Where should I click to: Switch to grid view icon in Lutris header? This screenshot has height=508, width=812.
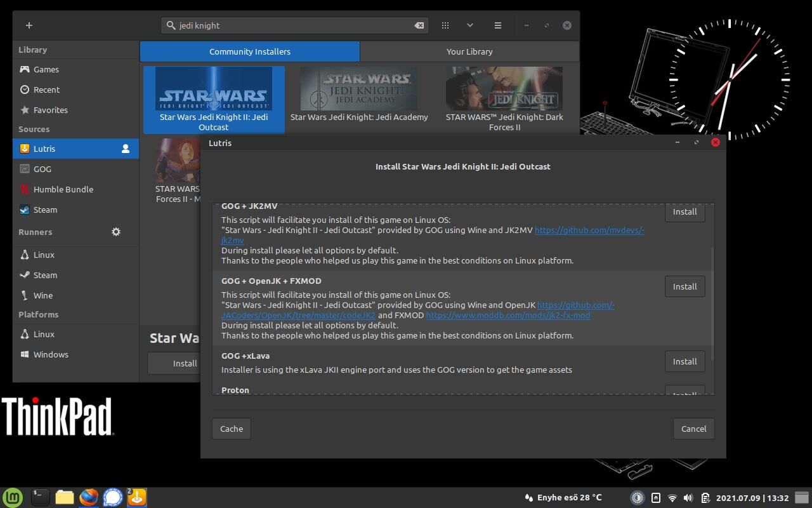point(445,25)
